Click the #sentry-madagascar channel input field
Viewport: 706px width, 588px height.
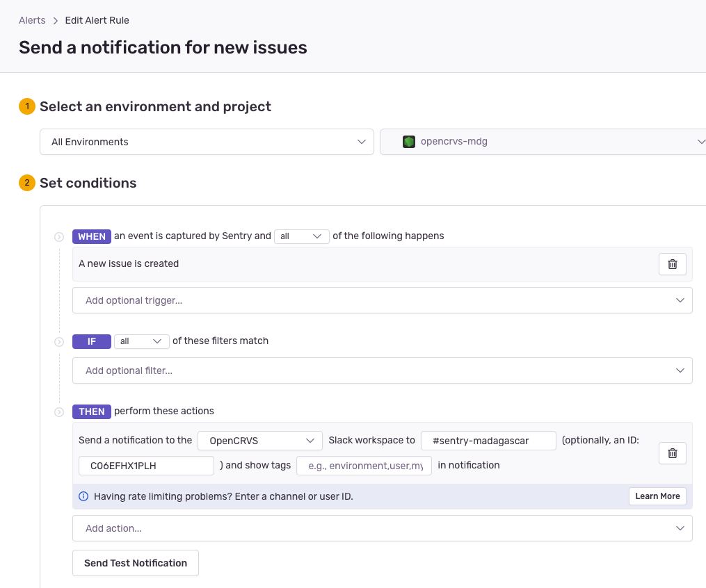click(488, 441)
